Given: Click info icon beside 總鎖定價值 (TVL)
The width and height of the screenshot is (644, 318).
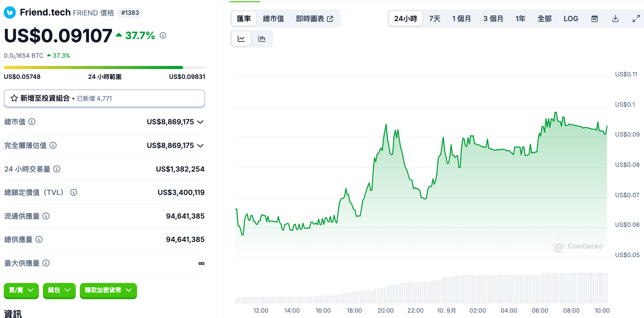Looking at the screenshot, I should (x=74, y=192).
